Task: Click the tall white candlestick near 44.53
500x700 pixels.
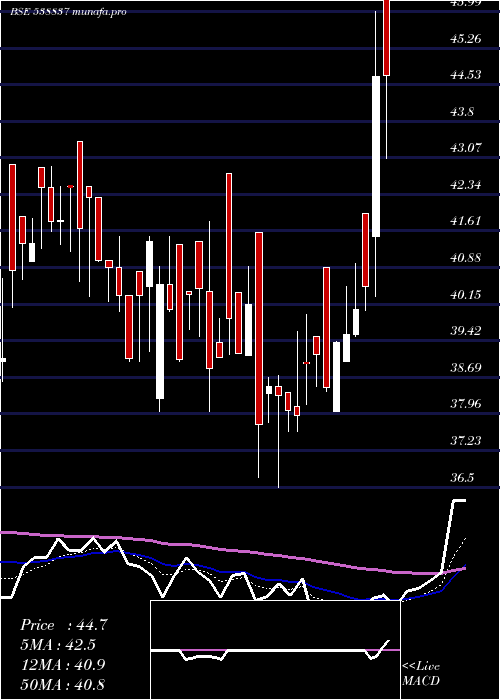Action: pos(376,156)
